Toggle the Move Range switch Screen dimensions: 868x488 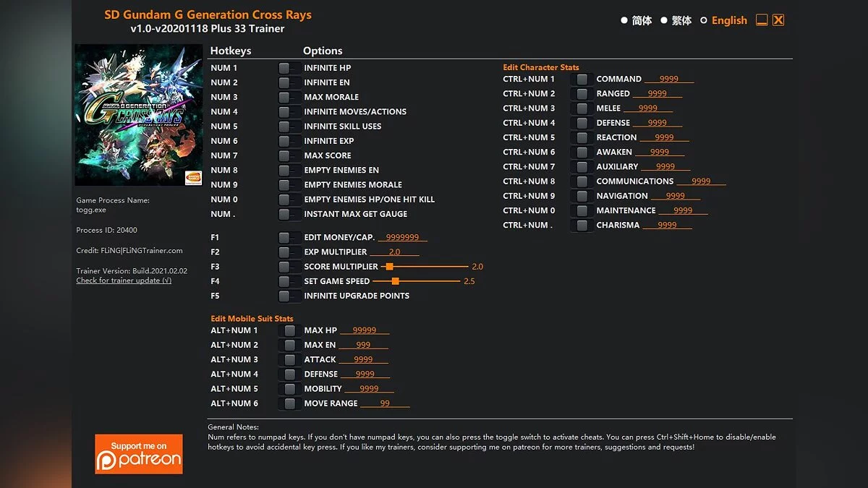pos(289,403)
